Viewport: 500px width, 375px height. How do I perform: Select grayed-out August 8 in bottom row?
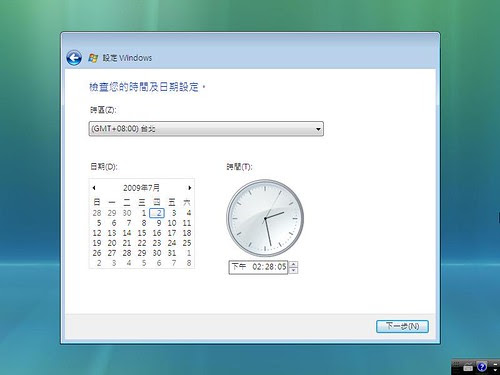point(189,263)
